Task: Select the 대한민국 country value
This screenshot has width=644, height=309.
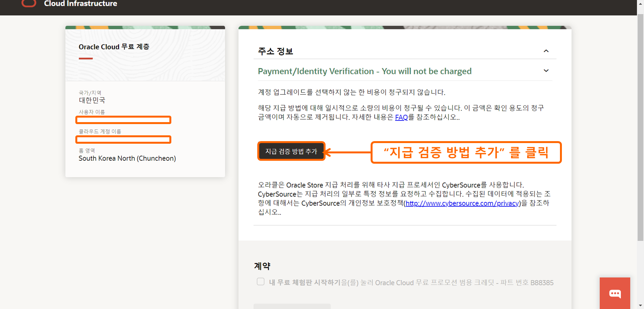Action: [92, 100]
